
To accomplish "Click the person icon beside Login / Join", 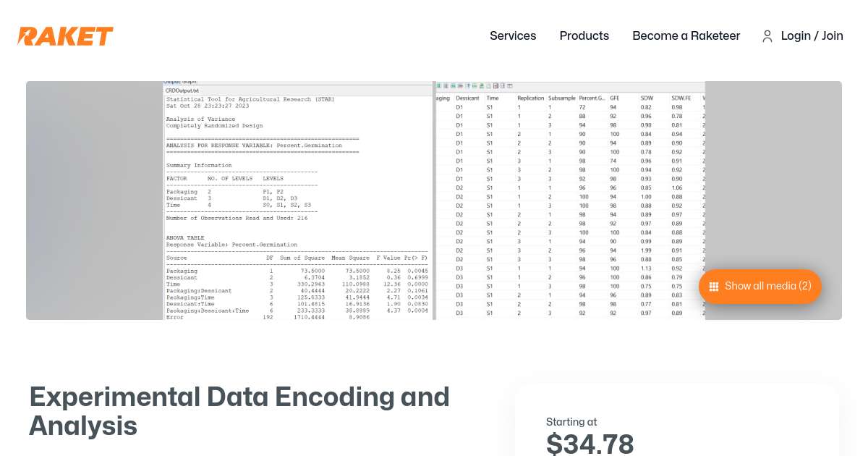I will tap(767, 36).
